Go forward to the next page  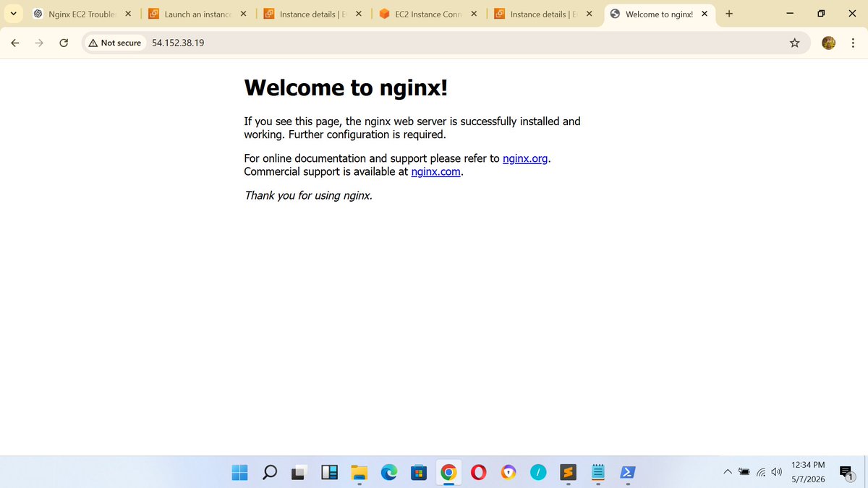[39, 43]
